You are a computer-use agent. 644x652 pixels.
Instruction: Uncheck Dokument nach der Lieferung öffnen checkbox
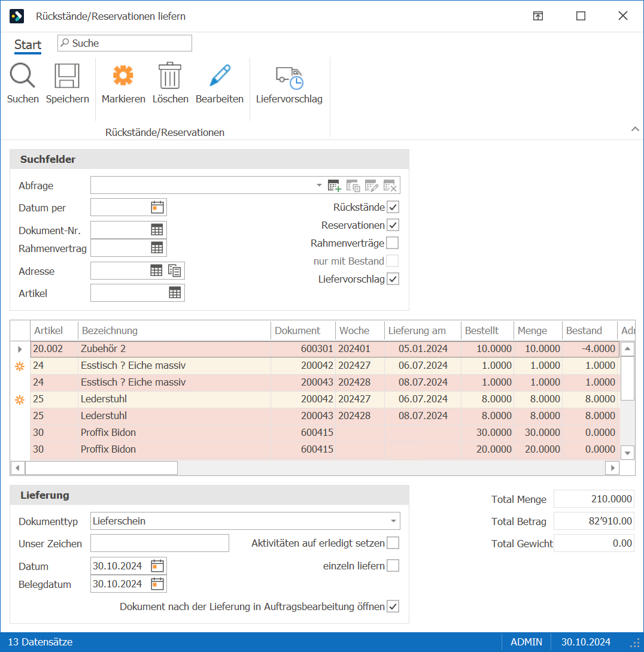[x=393, y=606]
